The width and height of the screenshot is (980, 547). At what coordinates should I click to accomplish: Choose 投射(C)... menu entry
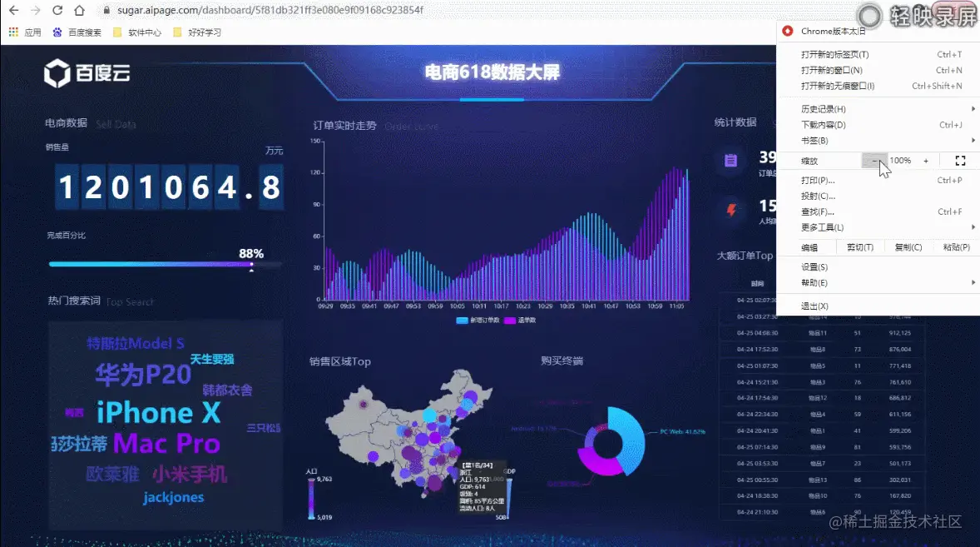tap(878, 196)
